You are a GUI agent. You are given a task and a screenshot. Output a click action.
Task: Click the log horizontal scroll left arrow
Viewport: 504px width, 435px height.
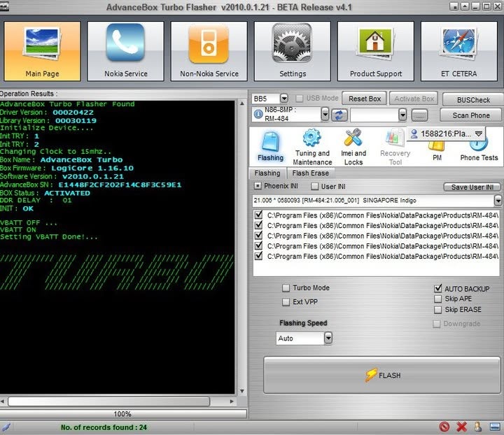3,401
